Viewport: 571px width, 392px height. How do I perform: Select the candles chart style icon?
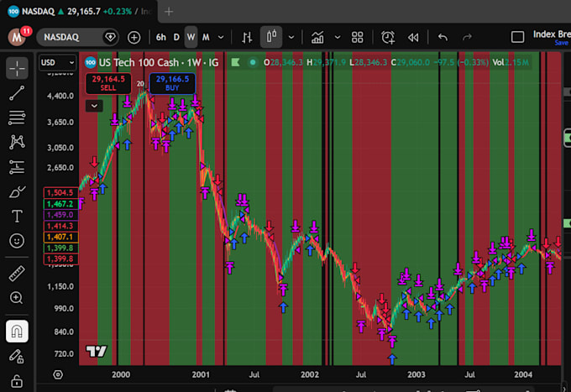pos(271,37)
